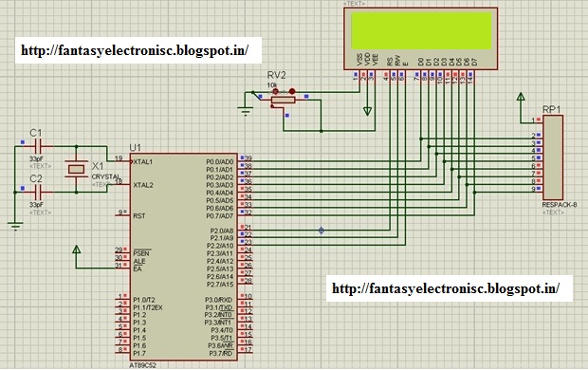Click the power arrow terminal above RP1 pin 1
The width and height of the screenshot is (588, 370).
click(521, 97)
